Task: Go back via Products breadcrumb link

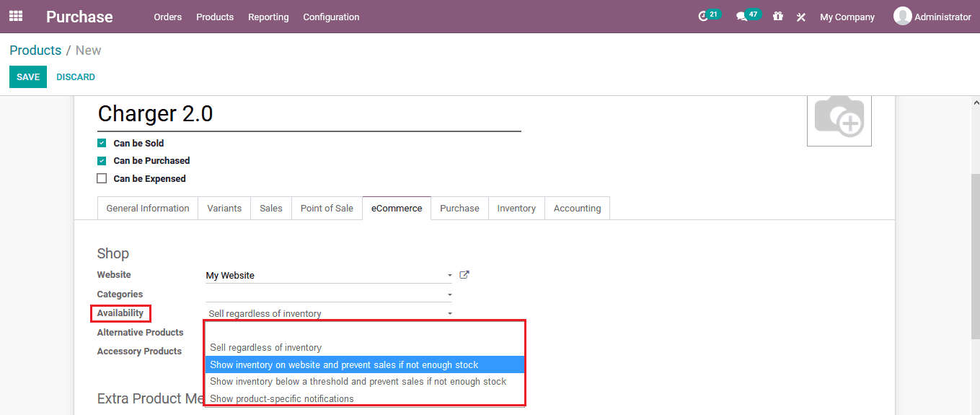Action: point(35,51)
